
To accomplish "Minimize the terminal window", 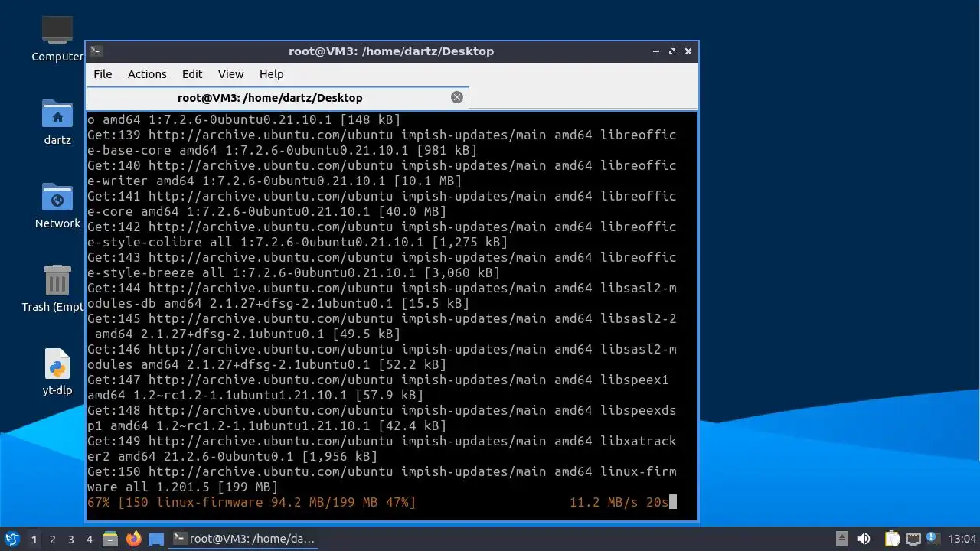I will 656,51.
